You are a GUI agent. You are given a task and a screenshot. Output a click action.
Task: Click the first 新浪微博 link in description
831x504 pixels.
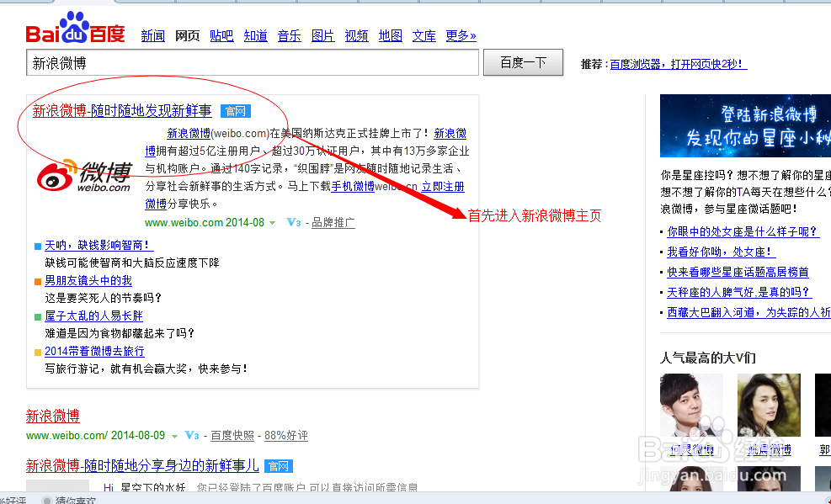tap(189, 134)
